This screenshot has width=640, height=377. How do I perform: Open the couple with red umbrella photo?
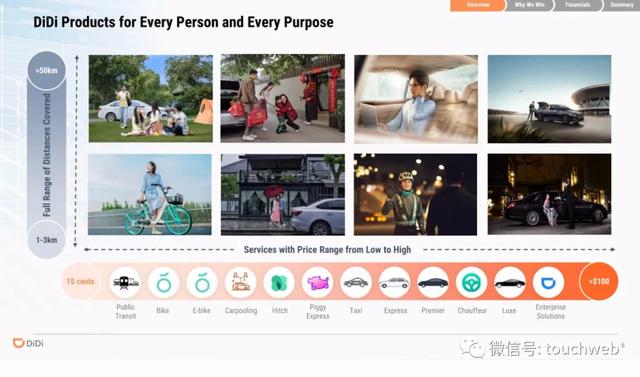pyautogui.click(x=282, y=195)
